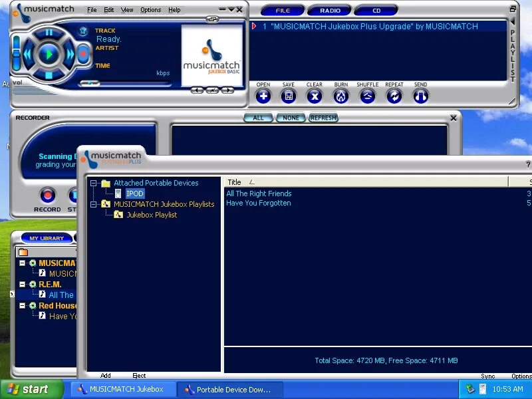This screenshot has width=532, height=399.
Task: Stop playback using the stop button
Action: coord(49,75)
